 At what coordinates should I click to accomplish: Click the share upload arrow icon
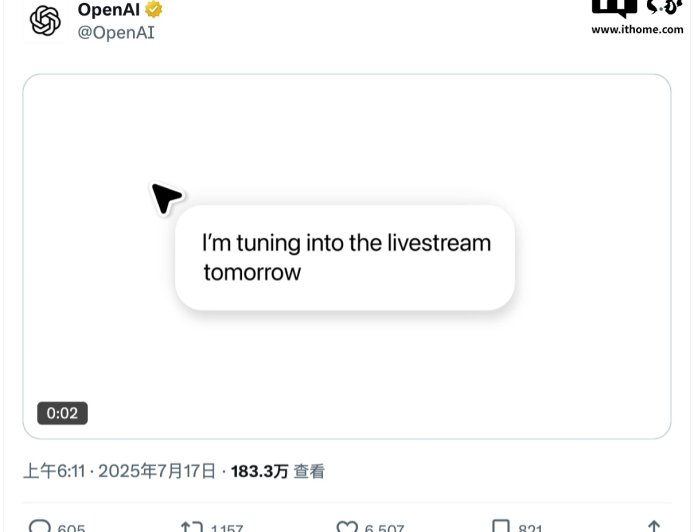tap(654, 526)
